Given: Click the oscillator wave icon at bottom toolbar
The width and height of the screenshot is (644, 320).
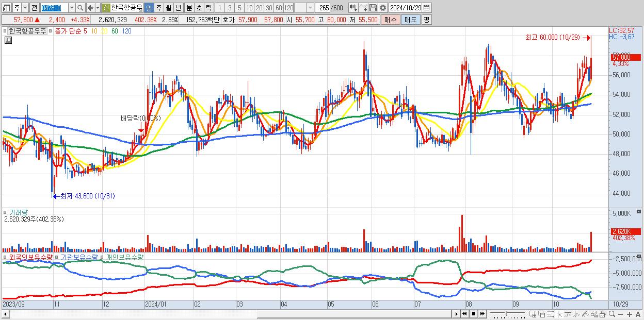Looking at the screenshot, I should point(577,314).
